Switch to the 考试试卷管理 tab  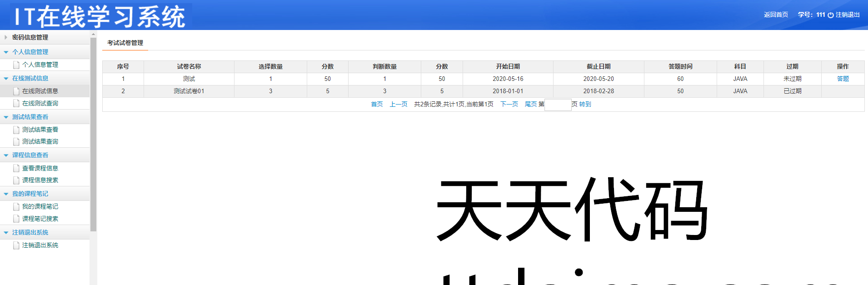coord(125,43)
